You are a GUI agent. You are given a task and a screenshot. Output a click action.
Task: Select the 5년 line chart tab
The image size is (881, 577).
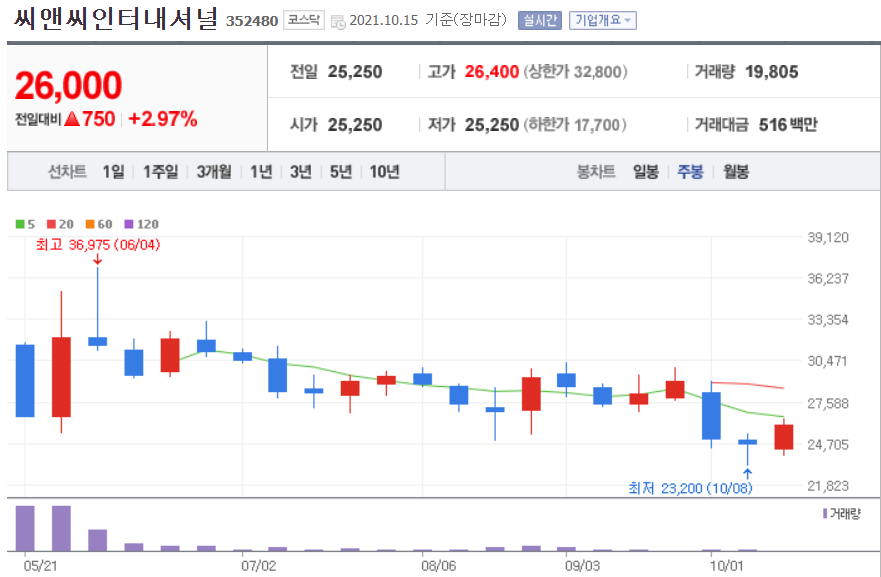(340, 171)
